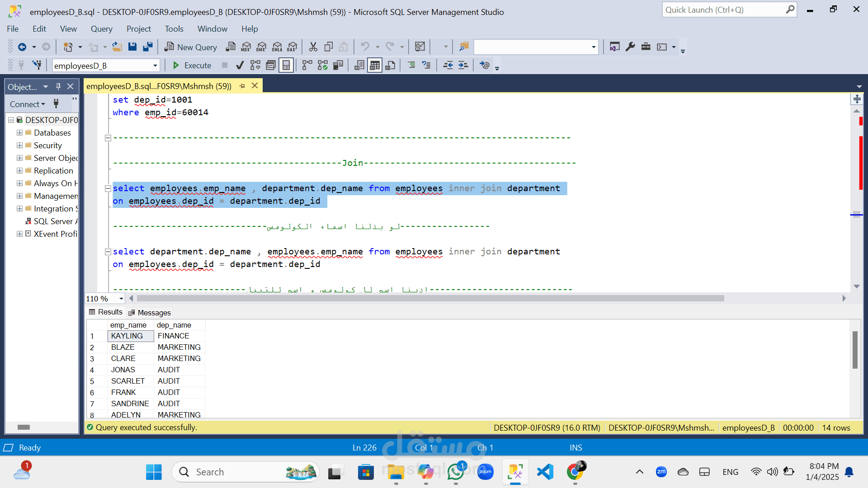Click the Save All icon

pos(148,47)
